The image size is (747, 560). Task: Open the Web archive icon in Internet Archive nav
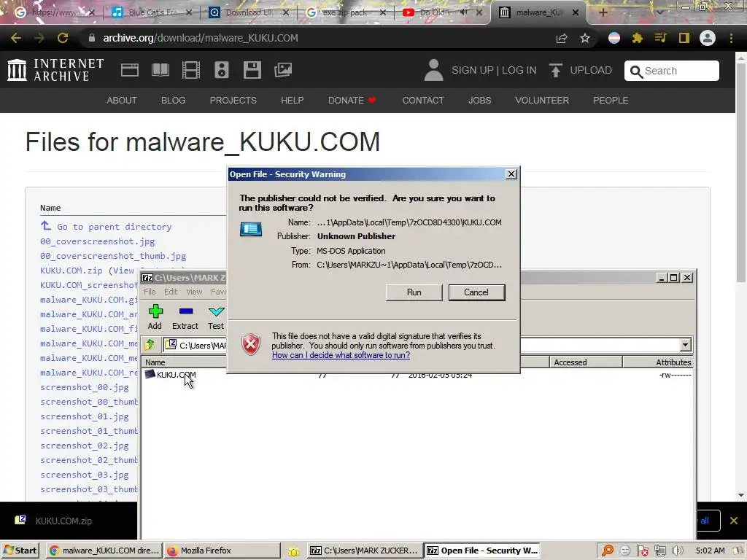pyautogui.click(x=130, y=70)
